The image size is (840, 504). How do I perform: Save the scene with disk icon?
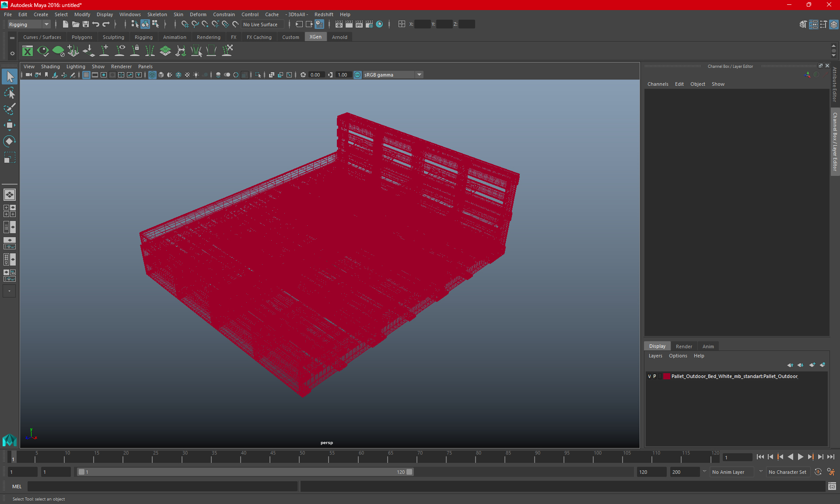(x=86, y=24)
